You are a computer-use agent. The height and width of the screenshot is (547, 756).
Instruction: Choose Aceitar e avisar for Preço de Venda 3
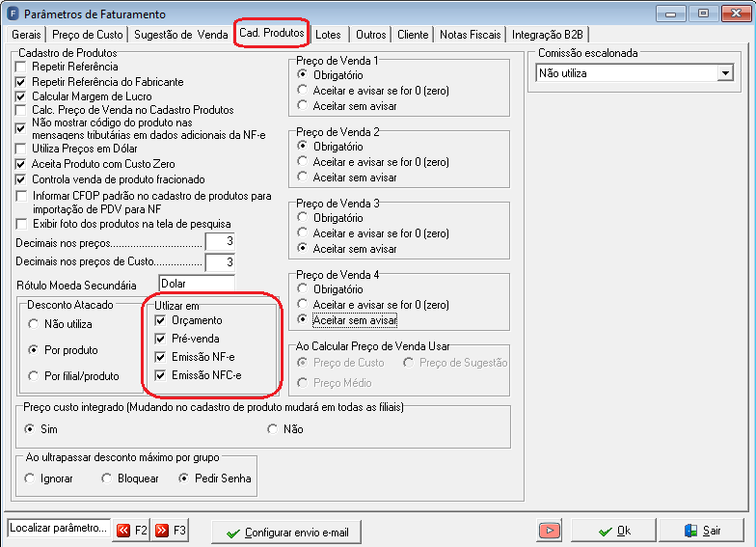[x=303, y=233]
